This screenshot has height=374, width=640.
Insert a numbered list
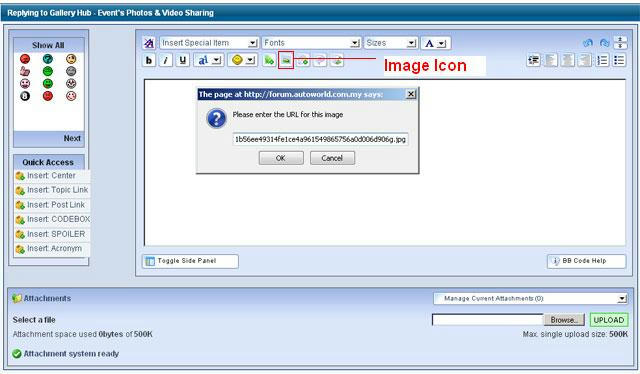pos(602,60)
